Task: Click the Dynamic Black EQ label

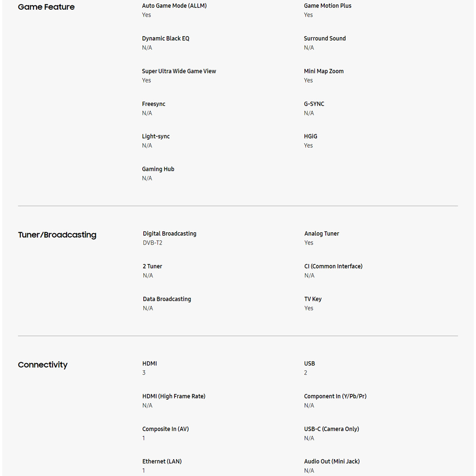Action: point(165,38)
